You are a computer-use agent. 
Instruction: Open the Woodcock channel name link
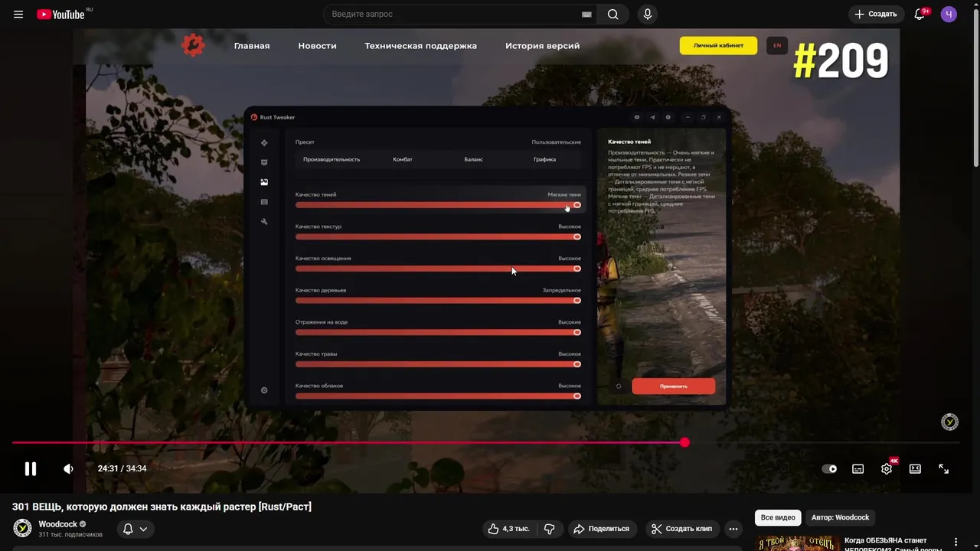58,524
